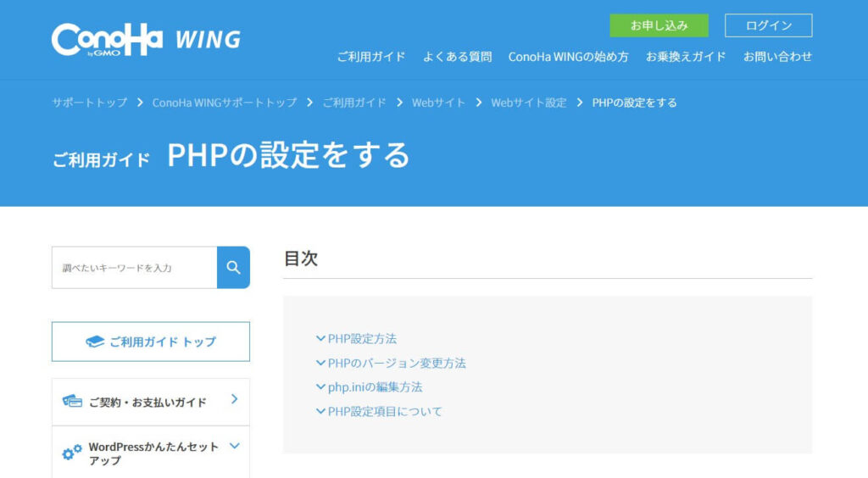Click the gears icon beside WordPressかんたんセットアップ
Viewport: 868px width, 478px height.
pyautogui.click(x=72, y=453)
